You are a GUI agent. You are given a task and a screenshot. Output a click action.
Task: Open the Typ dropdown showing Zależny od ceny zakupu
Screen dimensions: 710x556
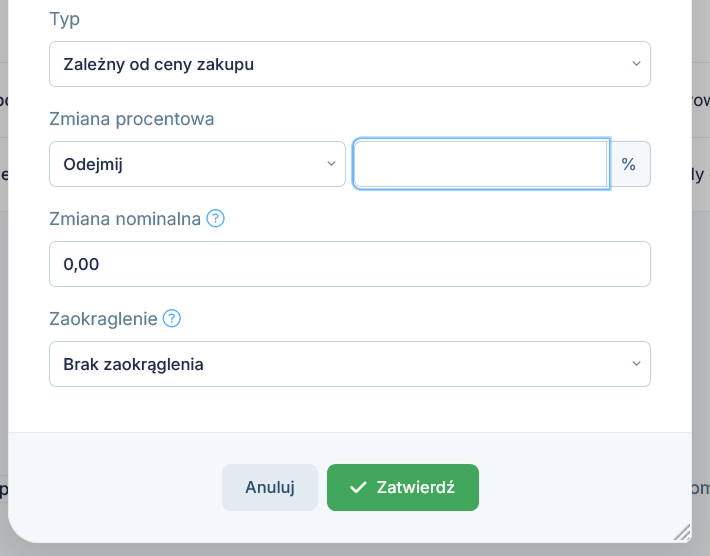(350, 64)
